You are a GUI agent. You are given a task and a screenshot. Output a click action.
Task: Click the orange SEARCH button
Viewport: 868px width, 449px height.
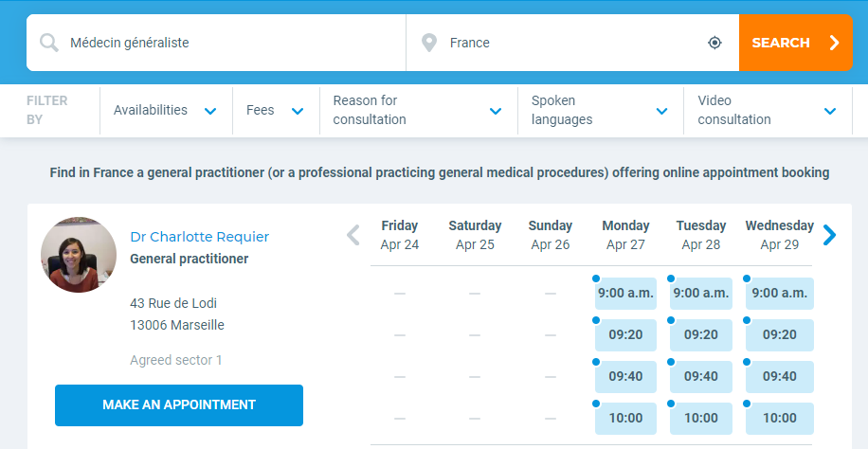coord(795,43)
